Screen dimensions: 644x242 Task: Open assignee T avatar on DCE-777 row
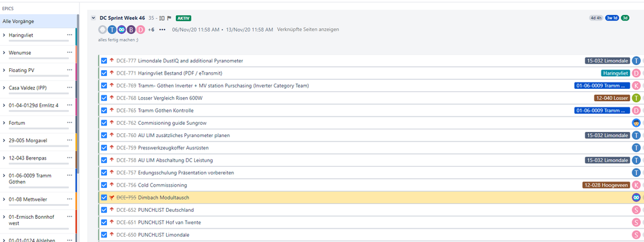[636, 60]
